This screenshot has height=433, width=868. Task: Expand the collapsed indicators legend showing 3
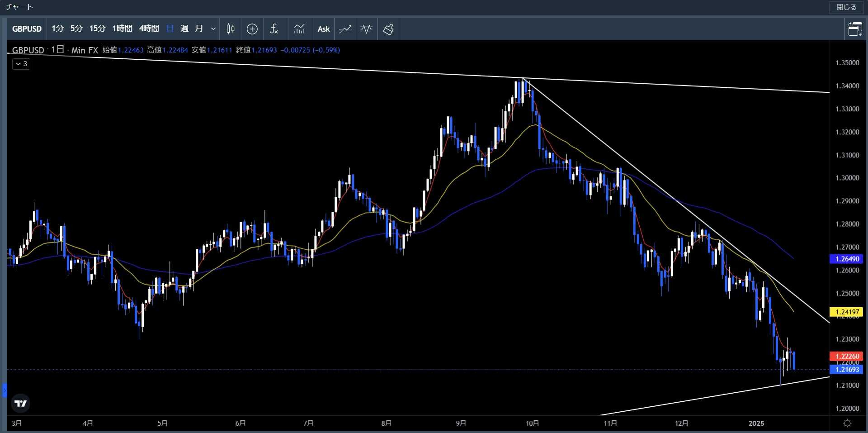click(21, 64)
